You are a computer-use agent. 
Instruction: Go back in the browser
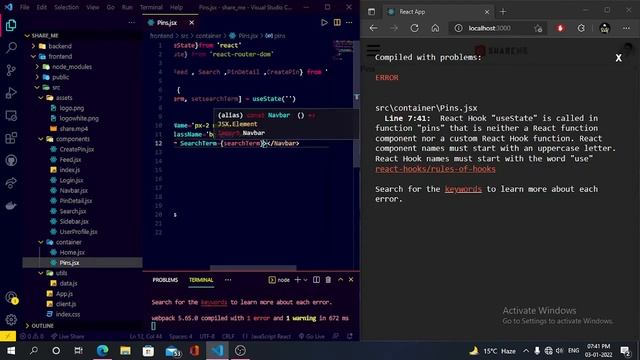click(x=373, y=28)
